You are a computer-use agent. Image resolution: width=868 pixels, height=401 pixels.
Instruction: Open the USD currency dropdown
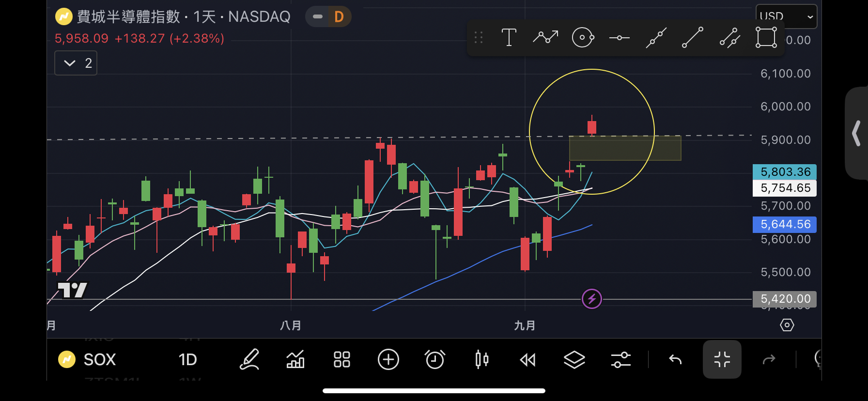coord(786,16)
